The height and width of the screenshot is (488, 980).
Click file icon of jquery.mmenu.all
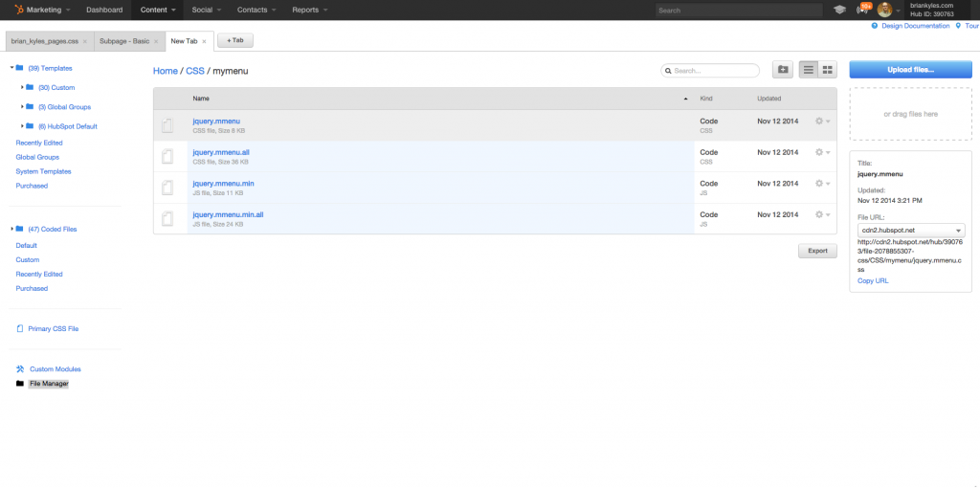[167, 156]
